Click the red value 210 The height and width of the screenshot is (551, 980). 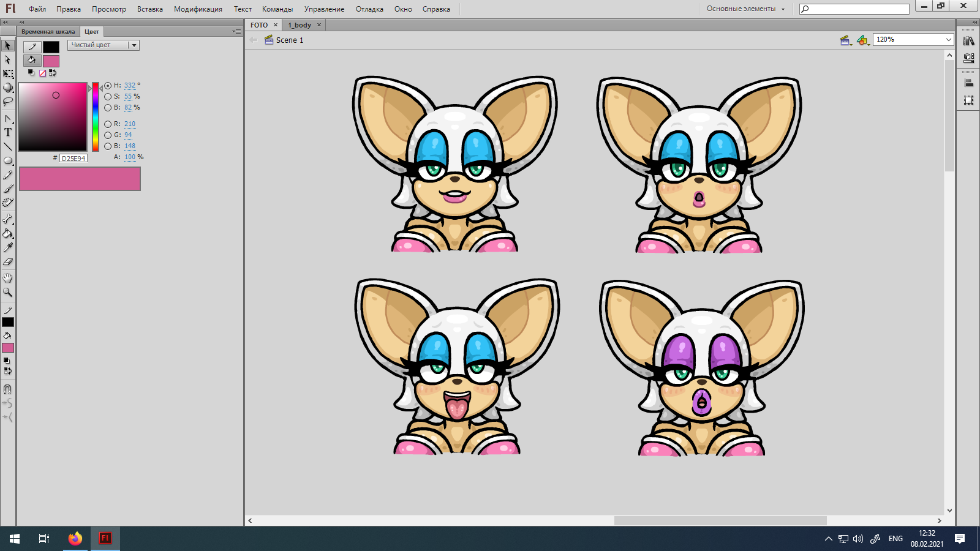130,124
